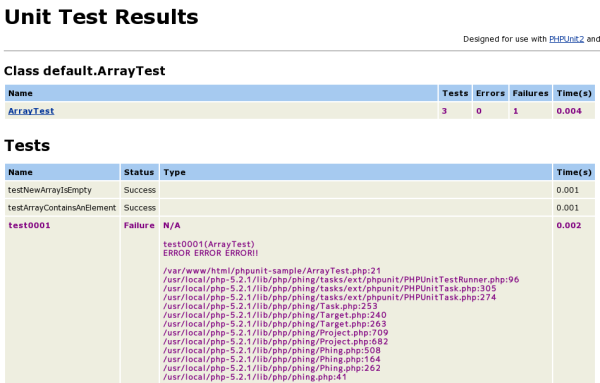This screenshot has height=383, width=600.
Task: Select the Phing.php:164 trace line
Action: [x=272, y=359]
